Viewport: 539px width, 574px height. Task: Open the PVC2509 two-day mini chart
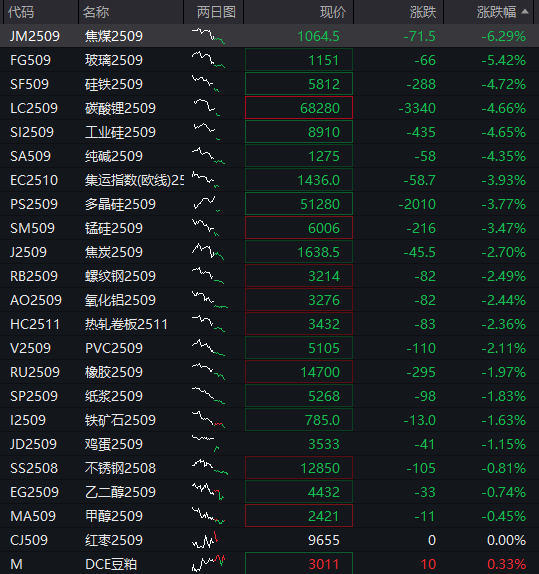click(x=208, y=348)
